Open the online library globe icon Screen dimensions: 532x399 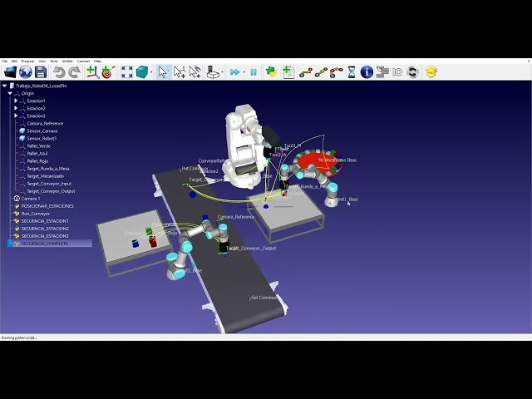click(x=26, y=72)
